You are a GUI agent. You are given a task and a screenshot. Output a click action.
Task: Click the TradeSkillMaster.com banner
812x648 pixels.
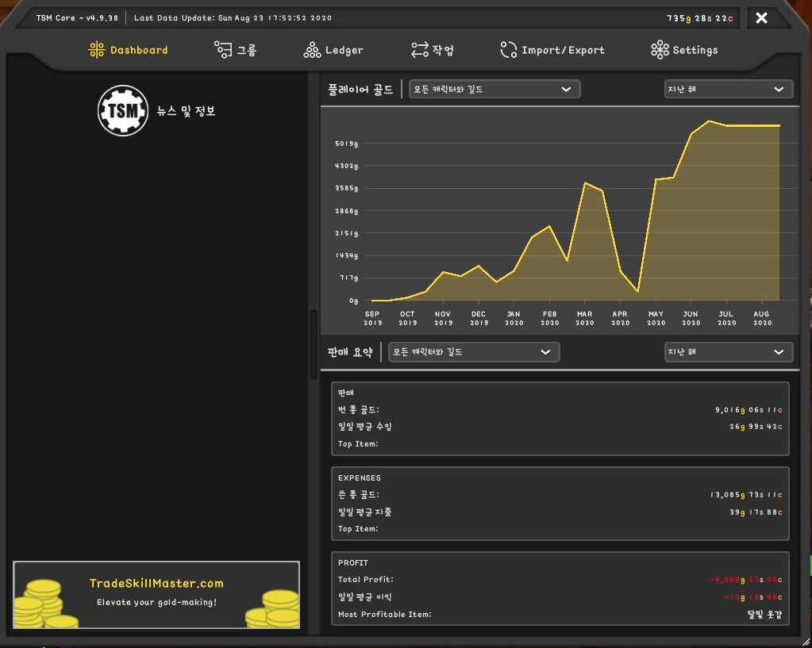tap(156, 595)
